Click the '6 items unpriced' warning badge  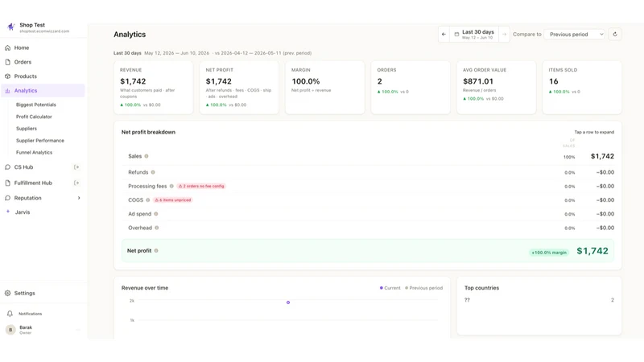173,200
